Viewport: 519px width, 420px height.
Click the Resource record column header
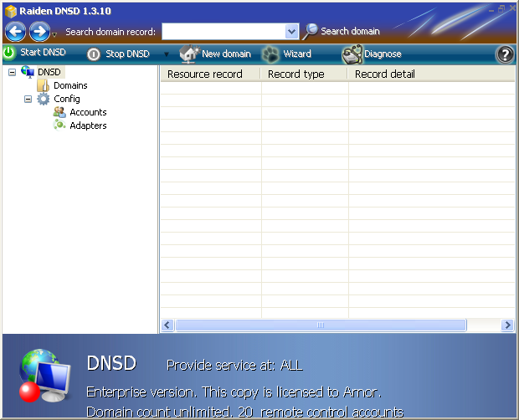pos(211,74)
